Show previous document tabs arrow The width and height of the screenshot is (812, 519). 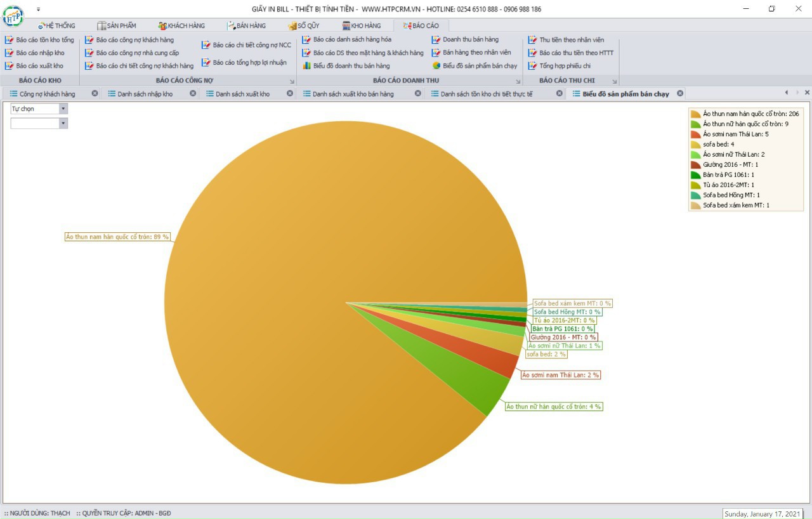point(787,93)
